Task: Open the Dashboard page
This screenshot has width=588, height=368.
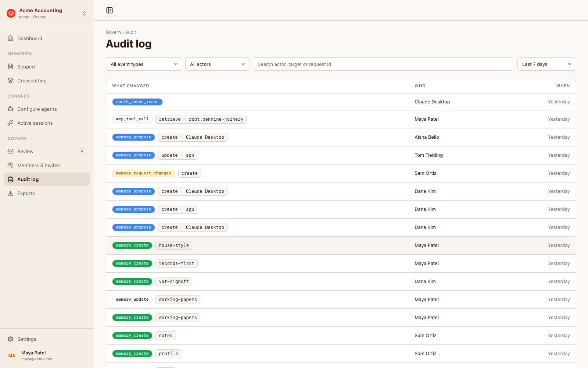Action: pyautogui.click(x=47, y=38)
